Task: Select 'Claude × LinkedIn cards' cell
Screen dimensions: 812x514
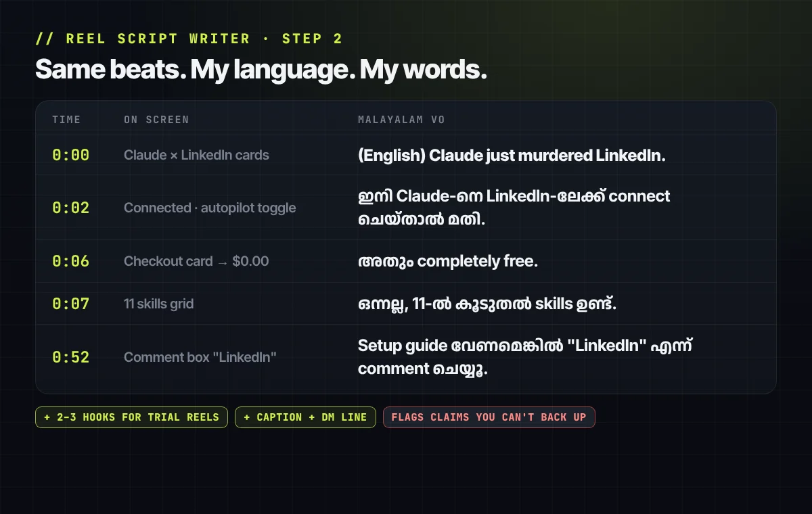Action: click(x=196, y=155)
